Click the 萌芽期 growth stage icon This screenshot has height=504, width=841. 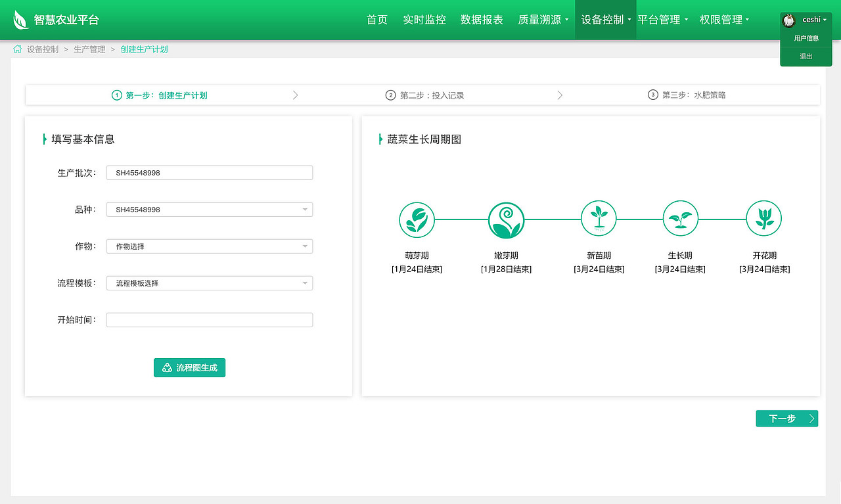pyautogui.click(x=417, y=219)
